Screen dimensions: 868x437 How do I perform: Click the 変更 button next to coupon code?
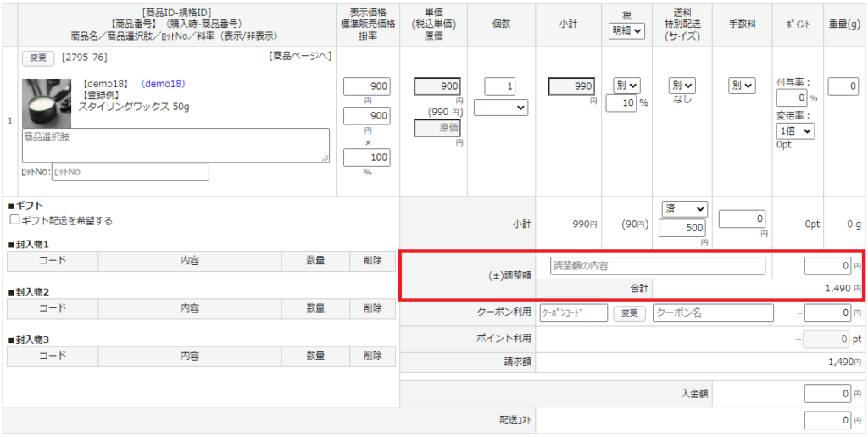coord(629,313)
